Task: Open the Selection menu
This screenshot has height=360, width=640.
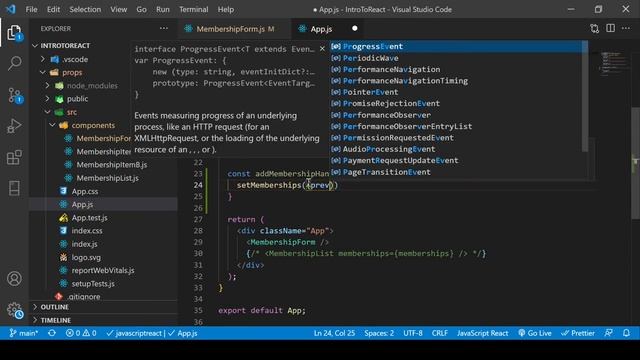Action: click(x=85, y=9)
